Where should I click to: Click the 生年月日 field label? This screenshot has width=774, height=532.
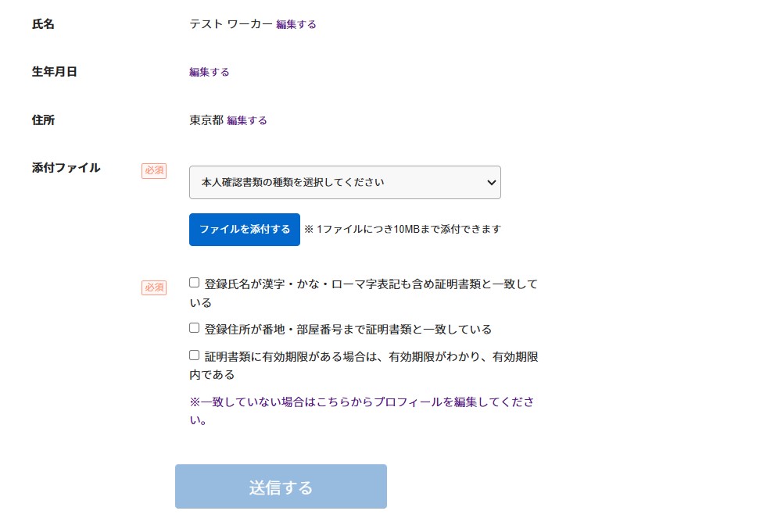pos(54,72)
